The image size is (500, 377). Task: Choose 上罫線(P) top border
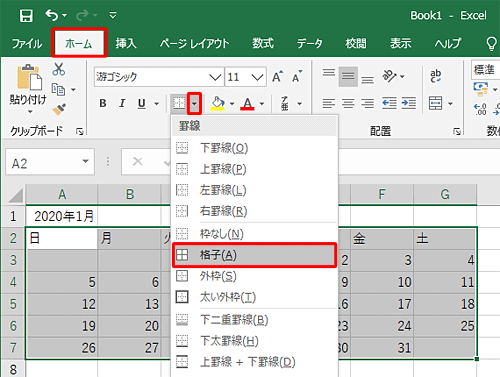[254, 169]
